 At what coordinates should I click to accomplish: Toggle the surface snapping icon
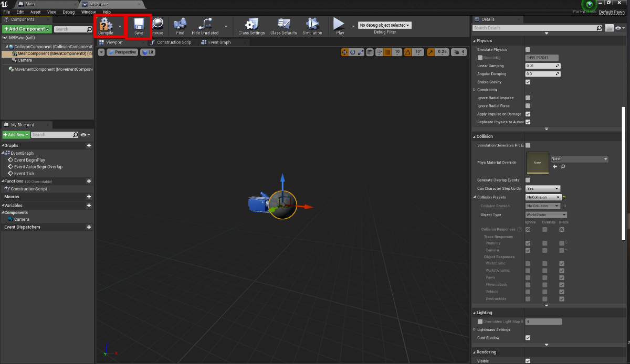(379, 52)
